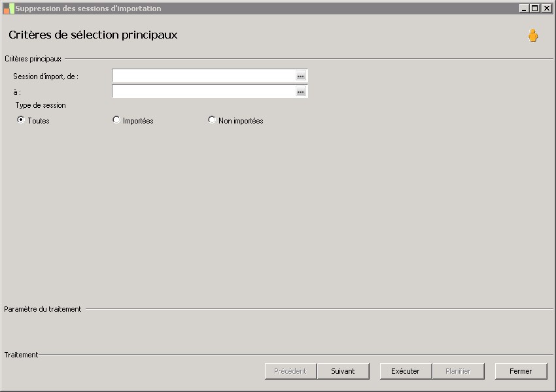Close the dialog with Fermer

pyautogui.click(x=521, y=371)
